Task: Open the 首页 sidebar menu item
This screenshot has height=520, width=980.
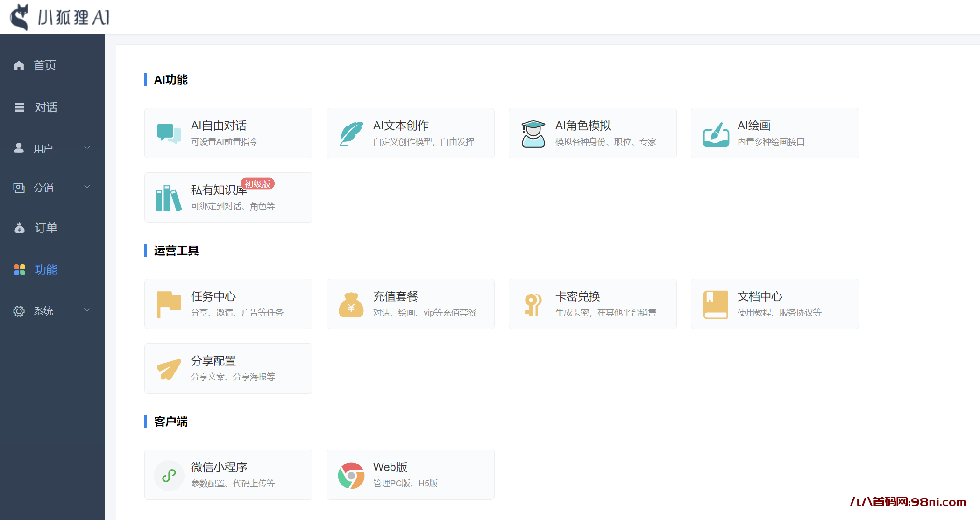Action: coord(45,65)
